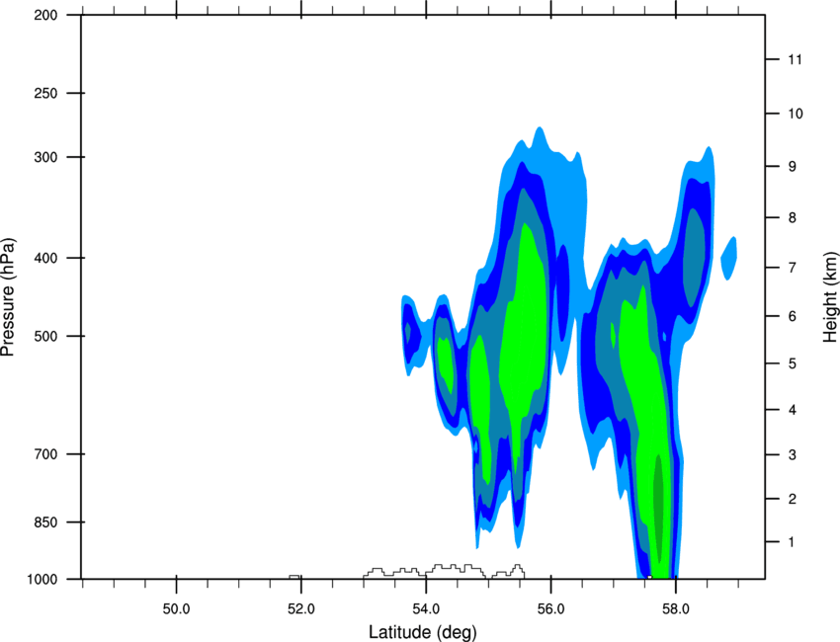Pick the 8 km height label

point(793,218)
